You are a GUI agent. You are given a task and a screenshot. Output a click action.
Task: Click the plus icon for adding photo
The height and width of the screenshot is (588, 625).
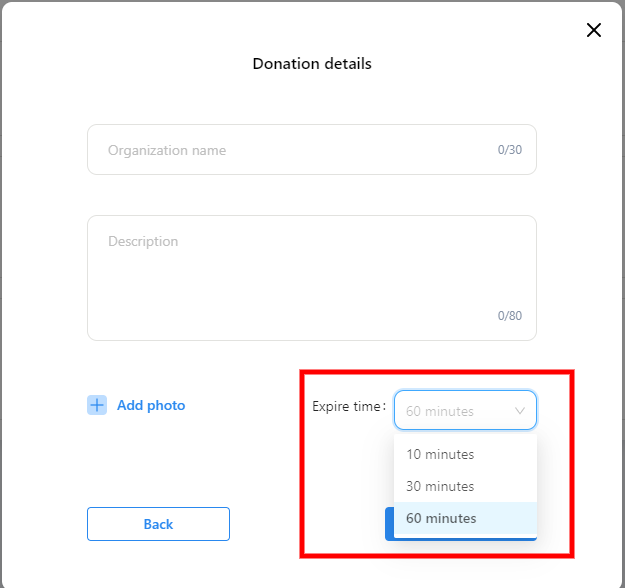97,405
